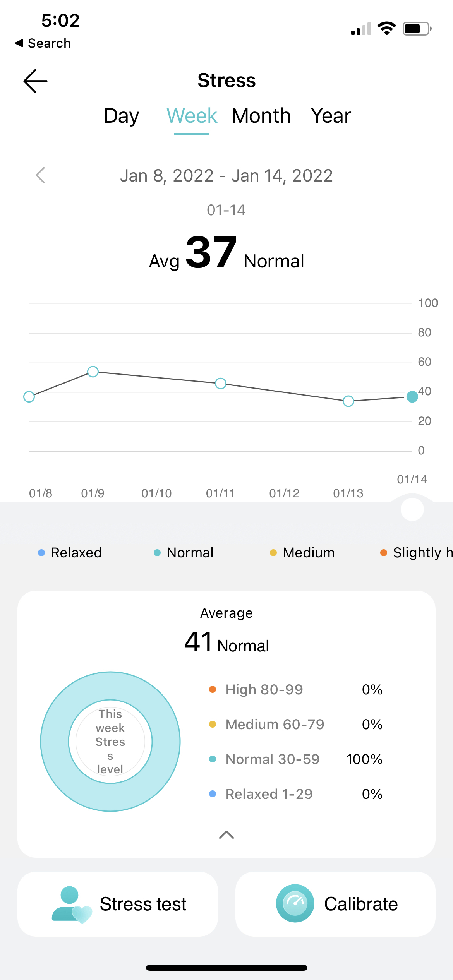The image size is (453, 980).
Task: Tap the blue Relaxed legend dot
Action: (41, 553)
